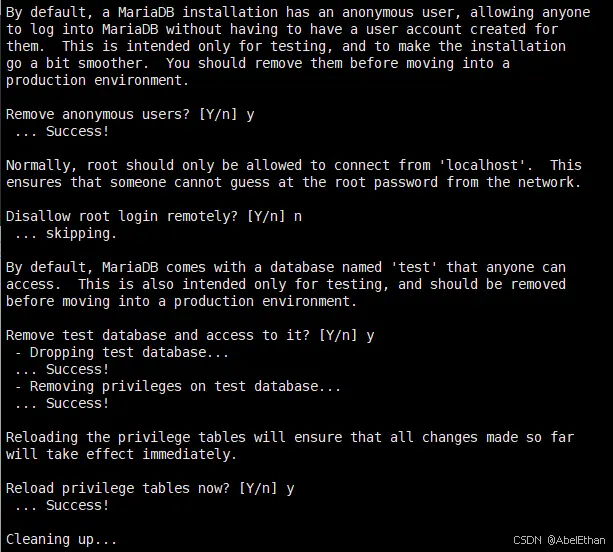Click the 'Remove anonymous users? [Y/n]' prompt line
Screen dimensions: 613x552
tap(130, 114)
